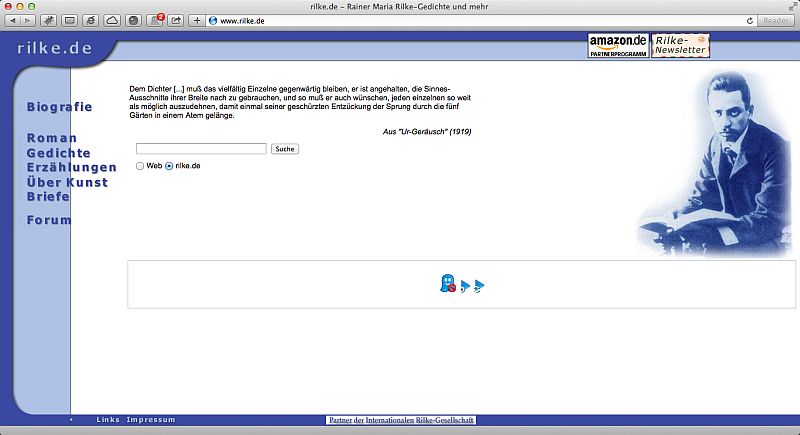Open the Impressum link in footer
This screenshot has height=435, width=800.
click(151, 420)
